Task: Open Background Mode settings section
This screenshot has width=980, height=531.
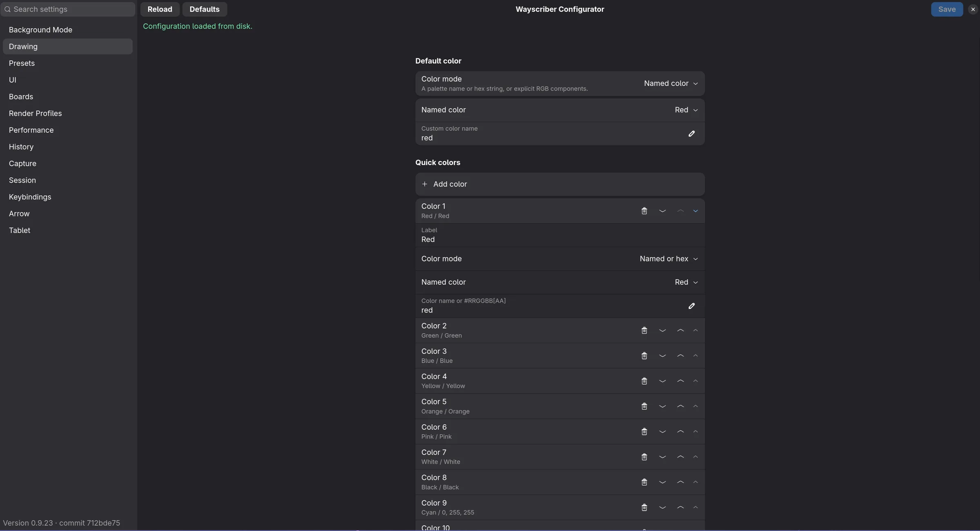Action: tap(67, 30)
